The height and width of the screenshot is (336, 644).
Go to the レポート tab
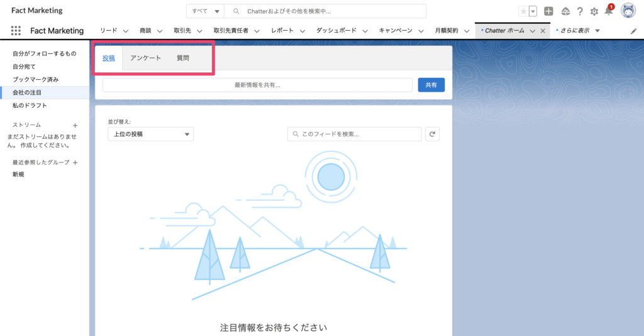[x=282, y=30]
